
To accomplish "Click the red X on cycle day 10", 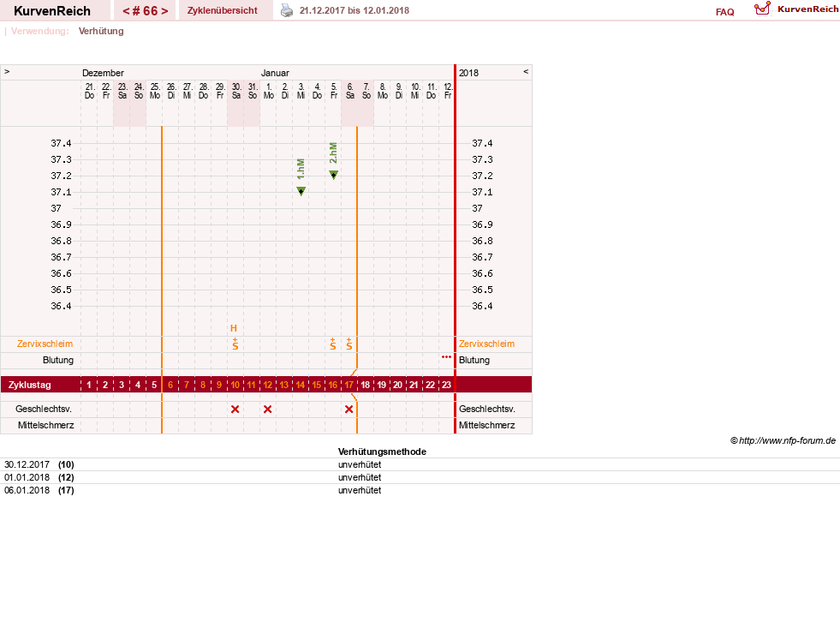I will click(235, 410).
